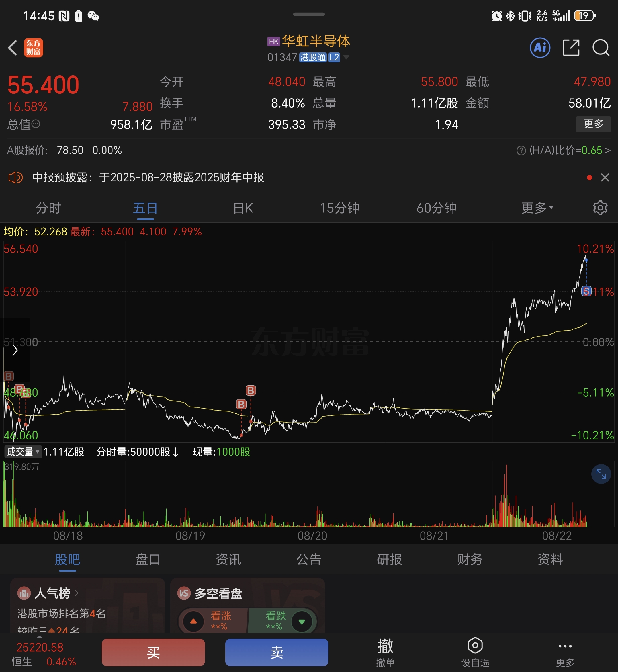Expand the volume chart to fullscreen

(601, 474)
